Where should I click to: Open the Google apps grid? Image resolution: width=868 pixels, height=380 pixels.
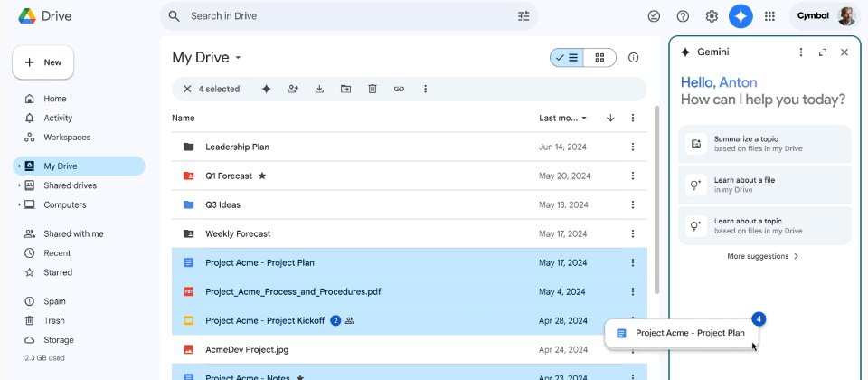tap(769, 16)
